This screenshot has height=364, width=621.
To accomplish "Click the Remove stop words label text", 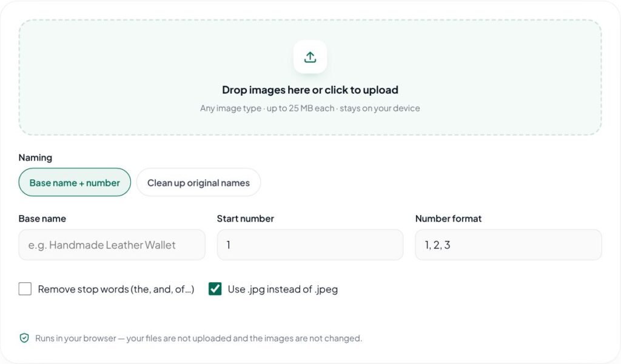I will [116, 290].
